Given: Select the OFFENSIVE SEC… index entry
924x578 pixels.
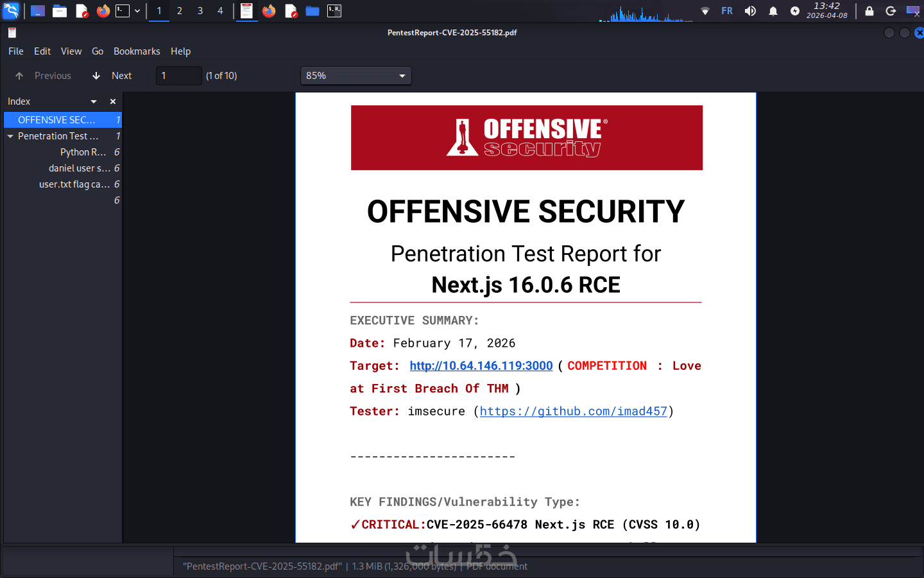Looking at the screenshot, I should click(63, 120).
